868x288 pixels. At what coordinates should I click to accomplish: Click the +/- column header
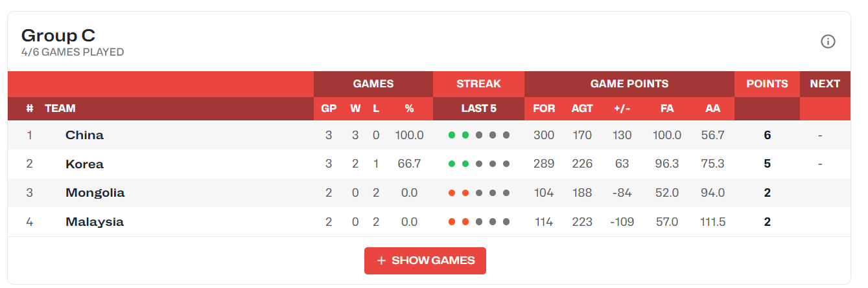(622, 109)
